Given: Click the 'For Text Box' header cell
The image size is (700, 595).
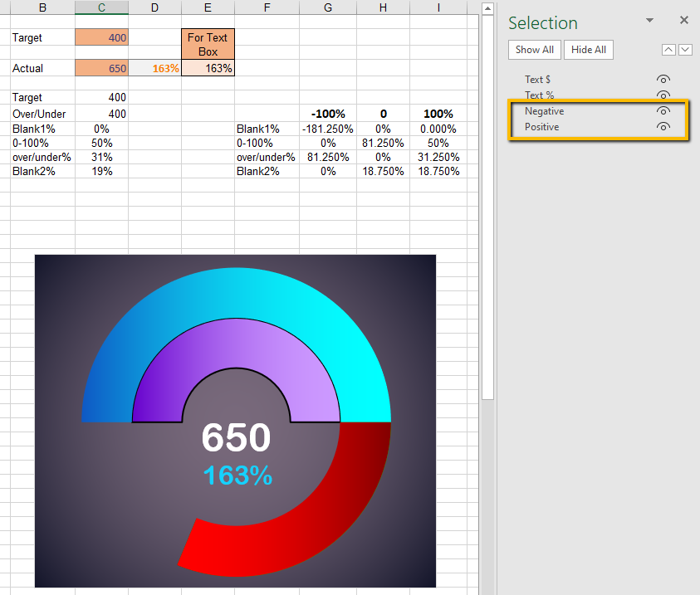Looking at the screenshot, I should (x=208, y=44).
